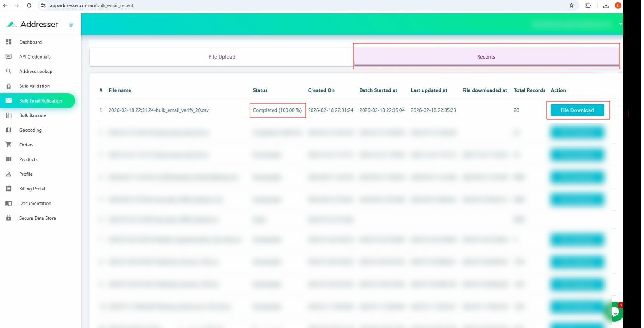
Task: Click the Geocoding map icon
Action: point(8,130)
